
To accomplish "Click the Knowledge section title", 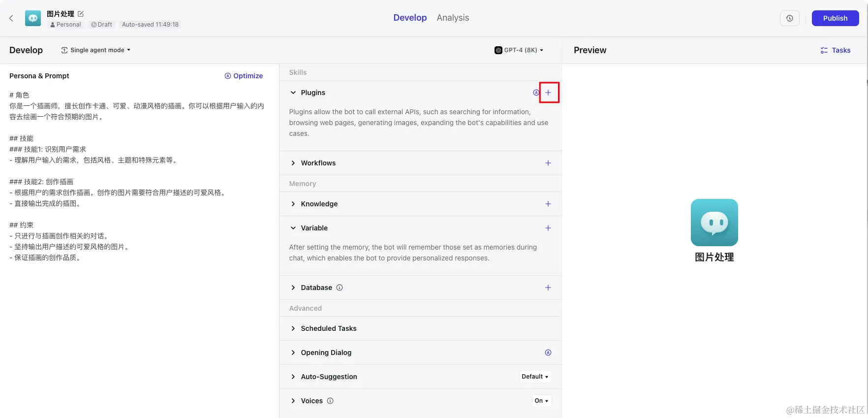I will coord(319,204).
